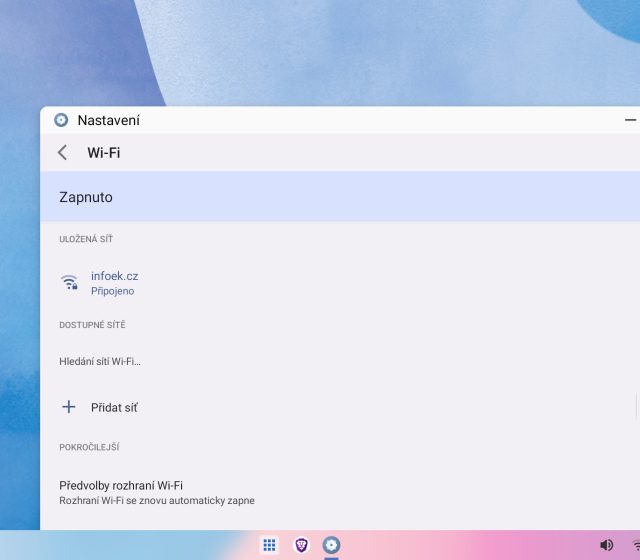Viewport: 640px width, 560px height.
Task: Click the Settings app icon in taskbar
Action: coord(331,545)
